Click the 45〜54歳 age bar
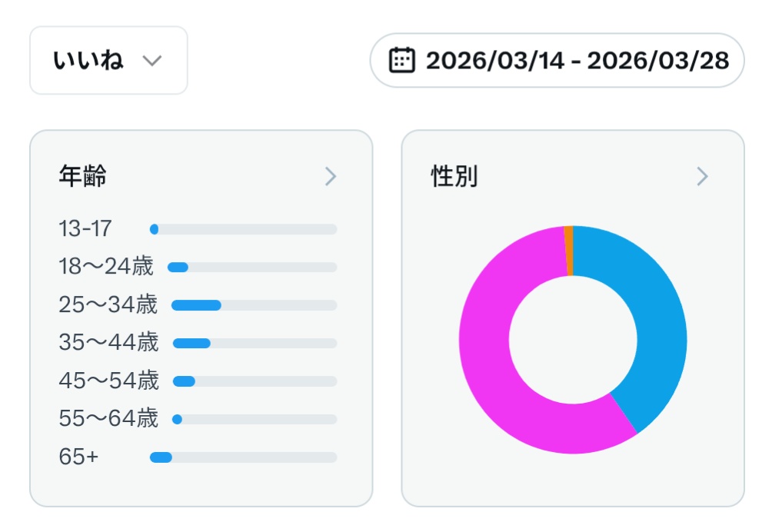This screenshot has height=532, width=772. pos(255,381)
